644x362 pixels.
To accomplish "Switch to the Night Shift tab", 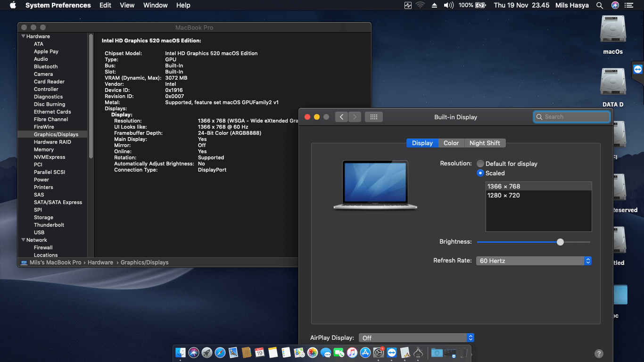I will [x=485, y=143].
